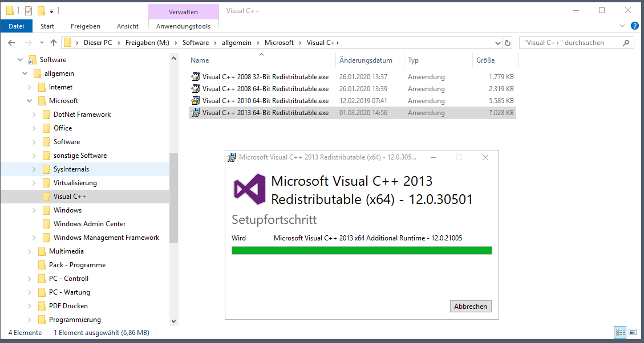Open address bar history dropdown

point(498,43)
